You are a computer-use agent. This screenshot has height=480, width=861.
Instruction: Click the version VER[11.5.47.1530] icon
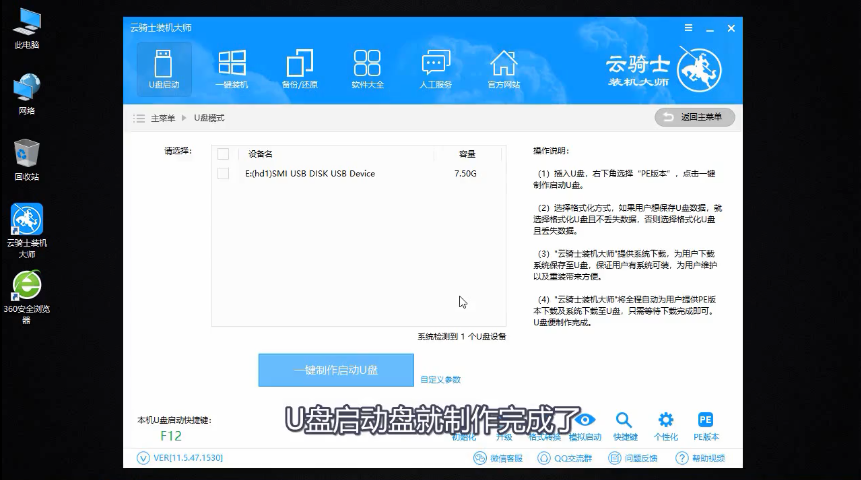tap(143, 458)
